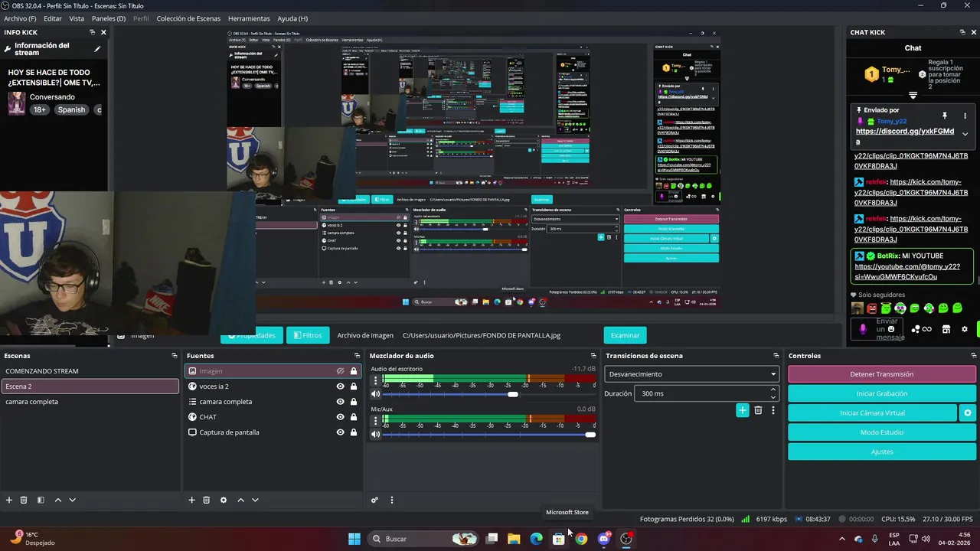Open audio mixer three-dot menu at bottom
Screen dimensions: 980x551
pyautogui.click(x=392, y=500)
